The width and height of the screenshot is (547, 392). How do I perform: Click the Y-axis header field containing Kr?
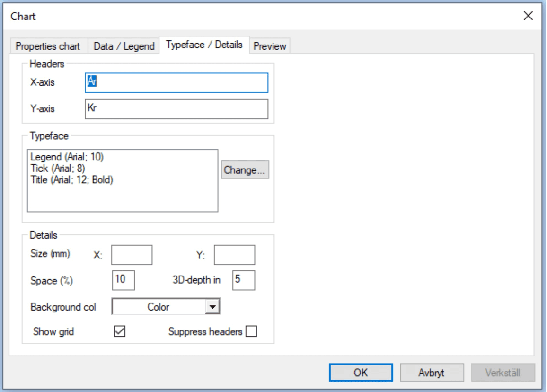(x=176, y=109)
